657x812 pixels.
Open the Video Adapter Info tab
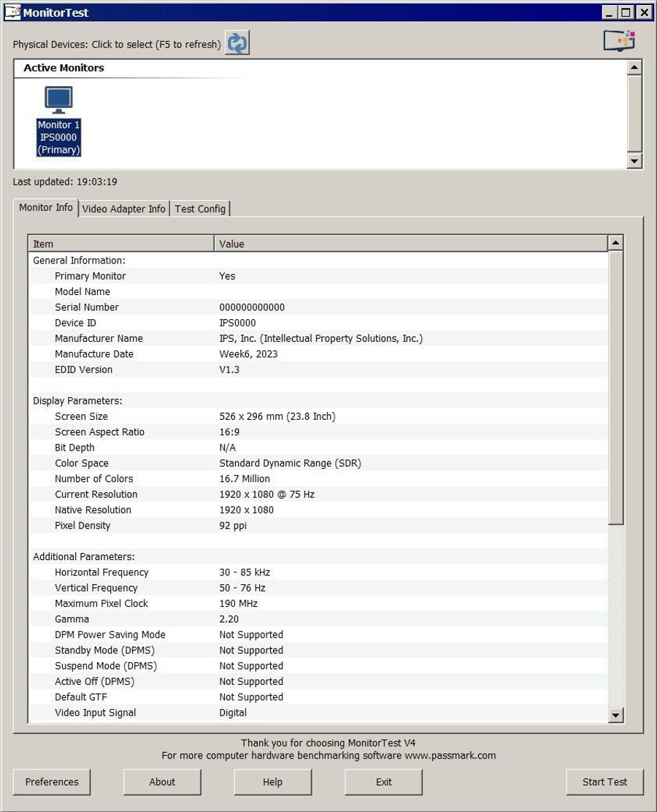(124, 209)
